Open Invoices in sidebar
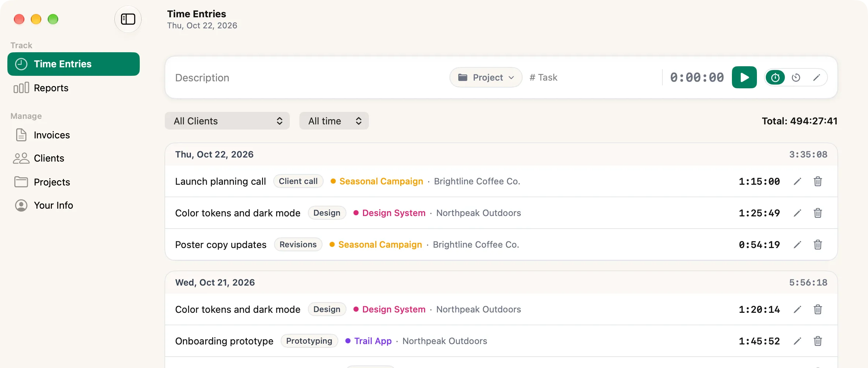 click(74, 135)
